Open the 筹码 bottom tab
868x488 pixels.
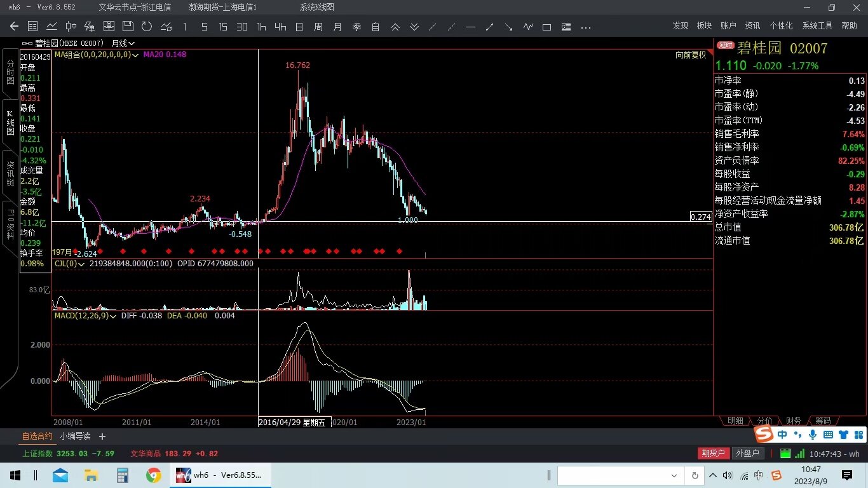[x=824, y=421]
